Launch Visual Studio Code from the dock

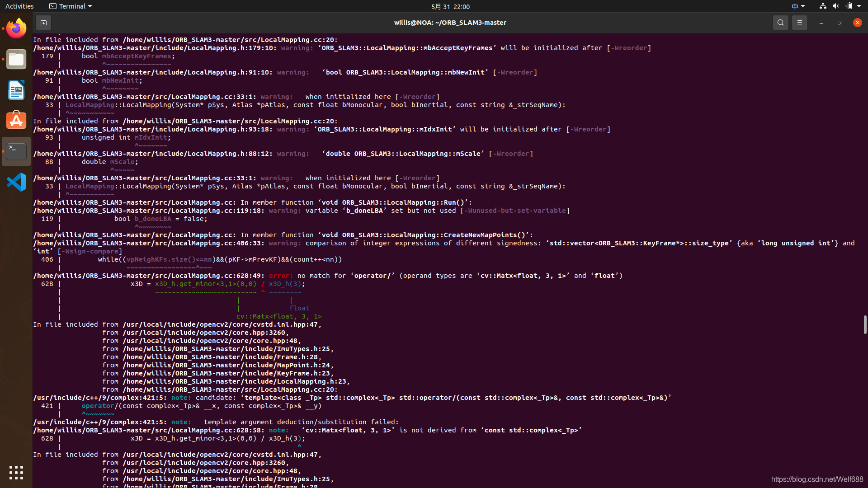(16, 182)
